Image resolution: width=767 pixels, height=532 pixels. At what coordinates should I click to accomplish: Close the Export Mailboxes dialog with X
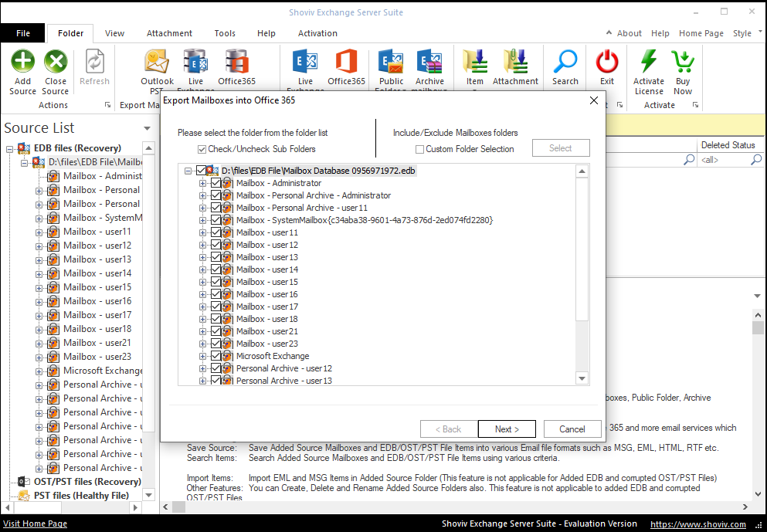tap(594, 100)
